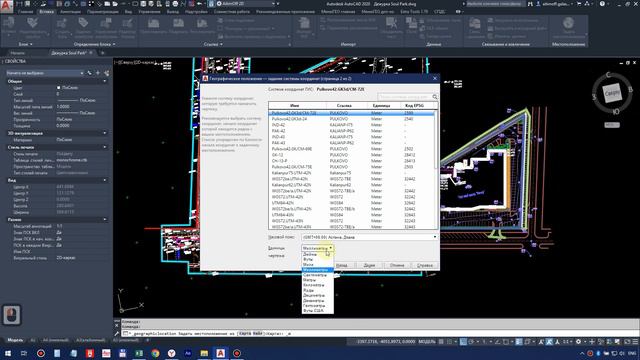
Task: Click the 'Цвет' ПоСлою color swatch
Action: click(58, 88)
